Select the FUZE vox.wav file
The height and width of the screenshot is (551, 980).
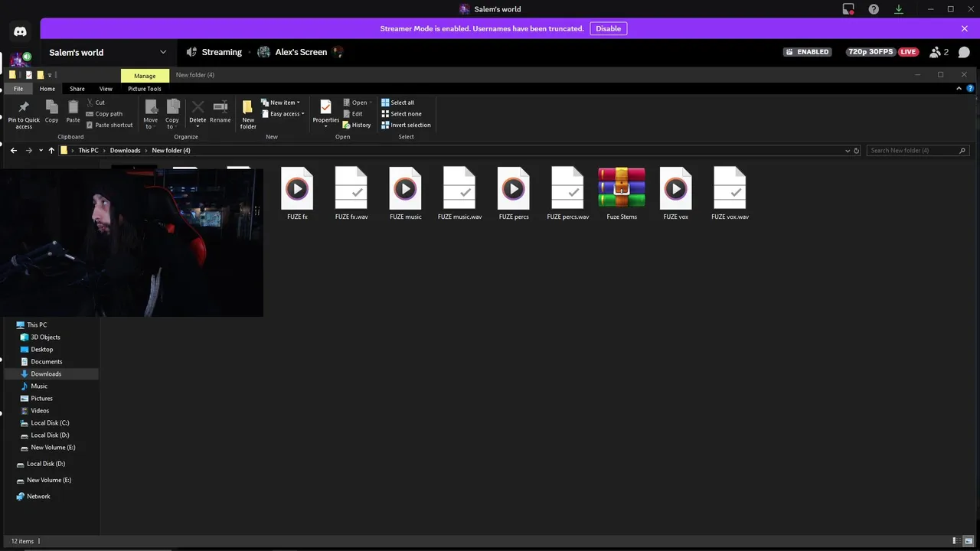730,194
